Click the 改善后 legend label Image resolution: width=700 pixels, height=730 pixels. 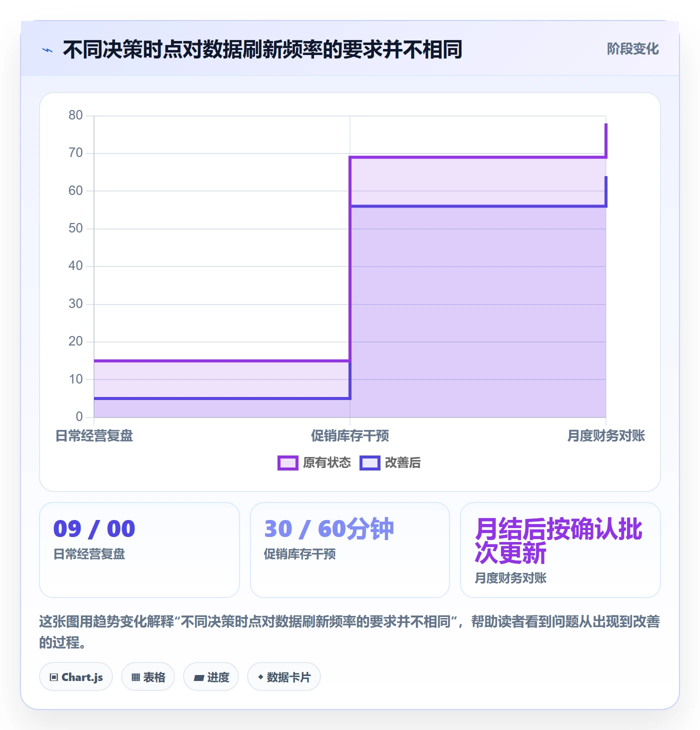[x=403, y=463]
